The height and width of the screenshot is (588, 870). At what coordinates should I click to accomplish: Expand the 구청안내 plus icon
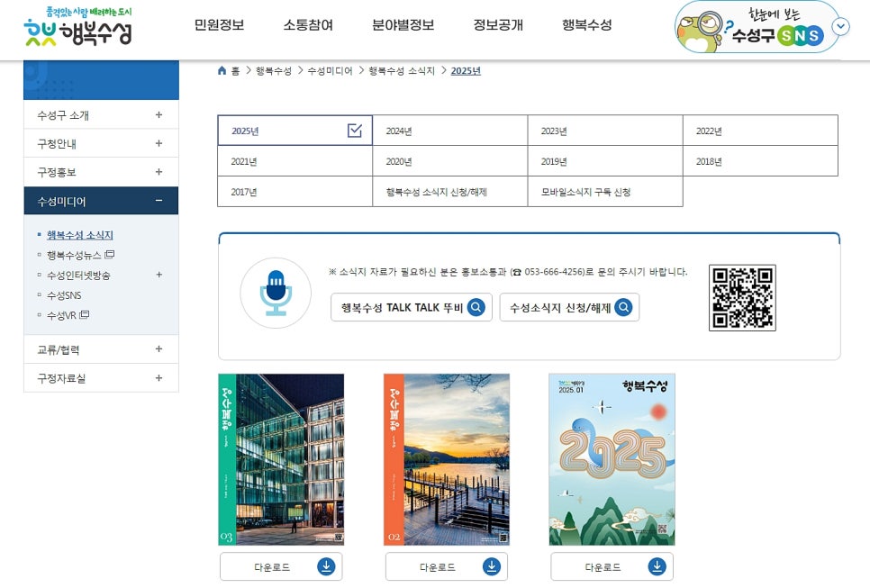(x=159, y=143)
